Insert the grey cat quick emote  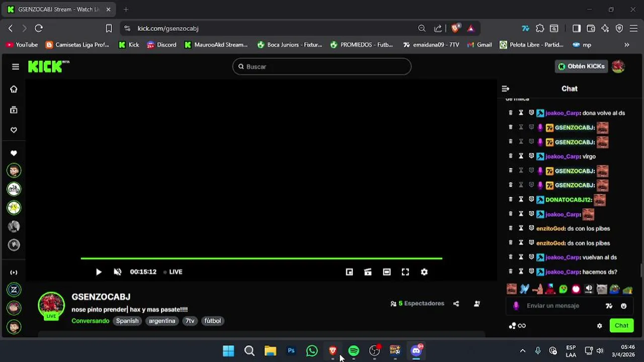coord(602,289)
